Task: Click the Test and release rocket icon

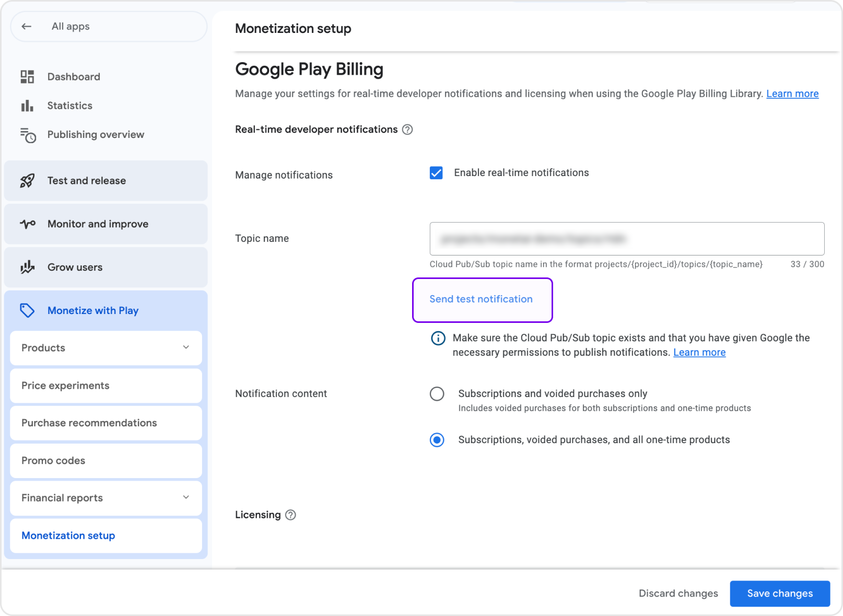Action: (27, 181)
